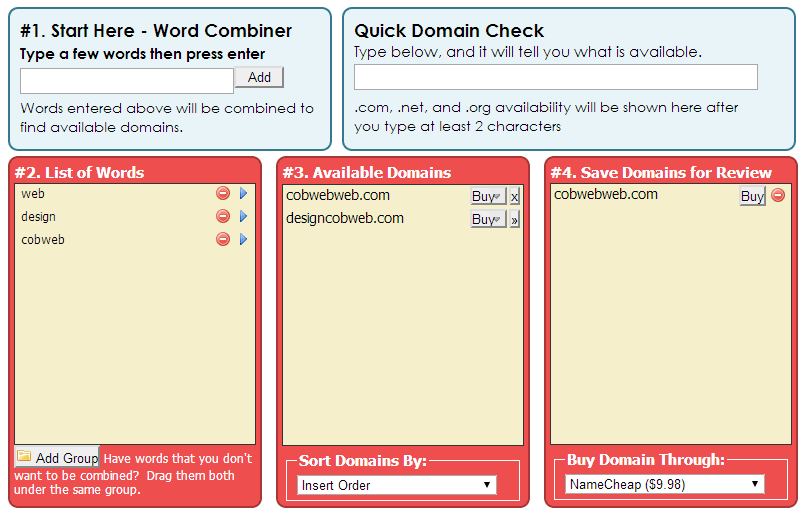
Task: Move designcobweb.com to saved list with » button
Action: point(514,219)
